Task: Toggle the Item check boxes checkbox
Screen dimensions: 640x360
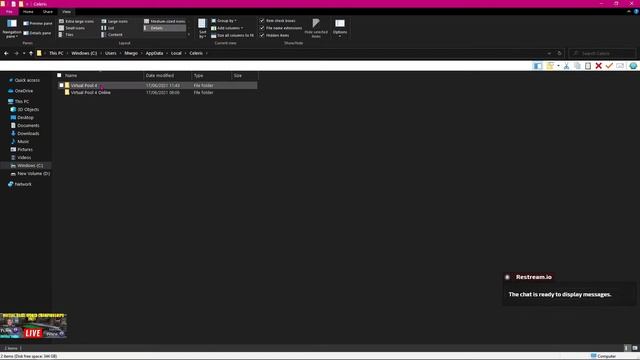Action: 262,20
